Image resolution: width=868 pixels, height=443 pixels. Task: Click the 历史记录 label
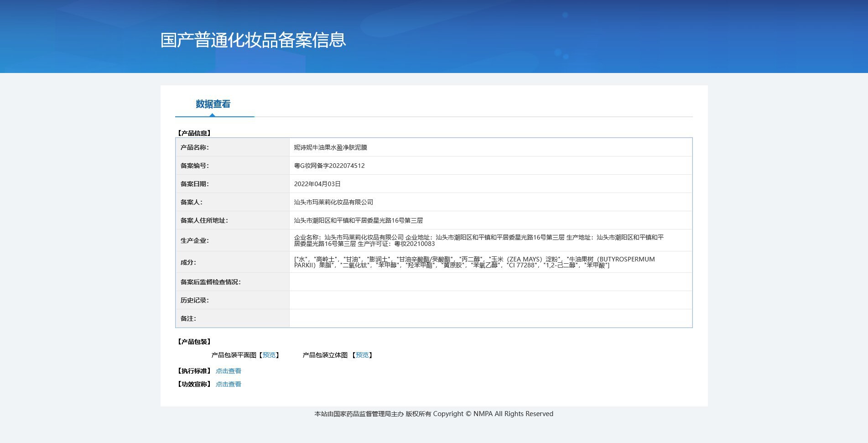tap(195, 300)
